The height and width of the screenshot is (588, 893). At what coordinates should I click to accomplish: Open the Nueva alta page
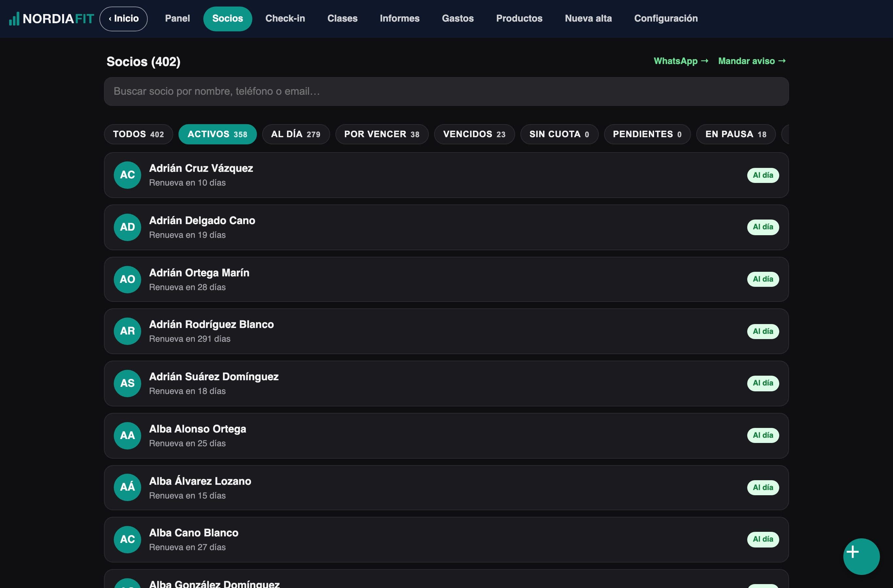click(x=588, y=19)
